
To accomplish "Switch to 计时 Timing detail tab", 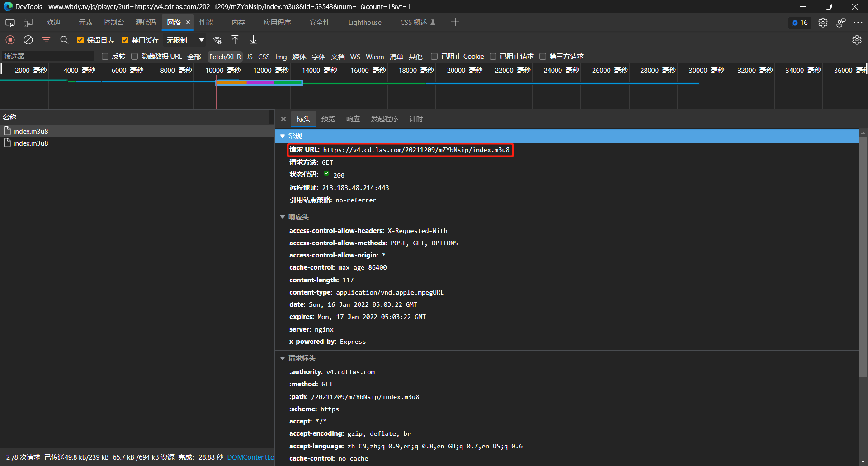I will [x=416, y=119].
